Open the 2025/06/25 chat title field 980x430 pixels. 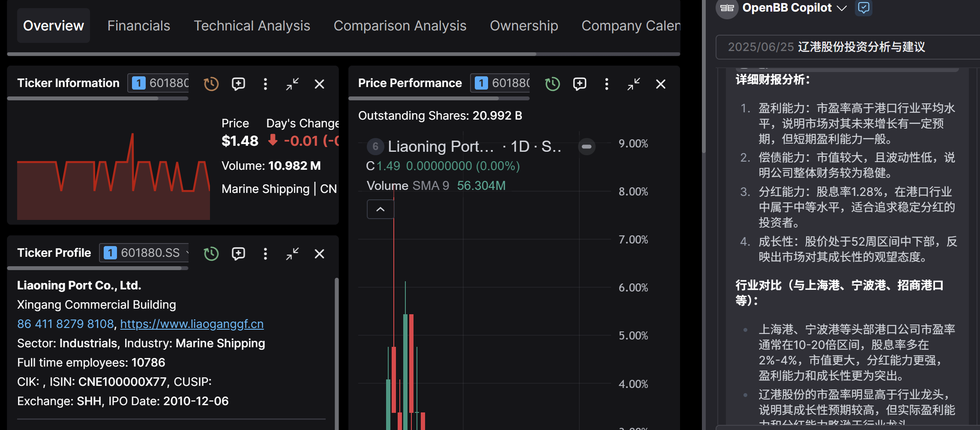pyautogui.click(x=848, y=47)
